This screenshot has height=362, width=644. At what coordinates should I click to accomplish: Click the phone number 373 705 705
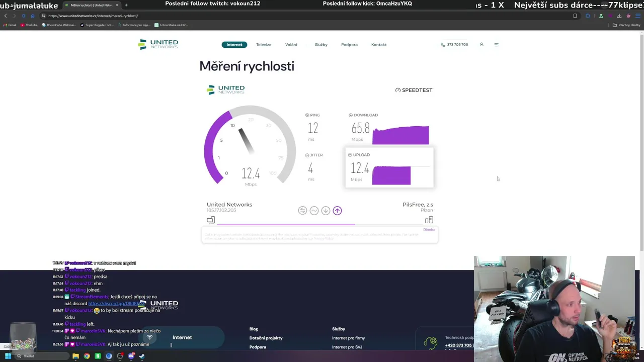[454, 45]
